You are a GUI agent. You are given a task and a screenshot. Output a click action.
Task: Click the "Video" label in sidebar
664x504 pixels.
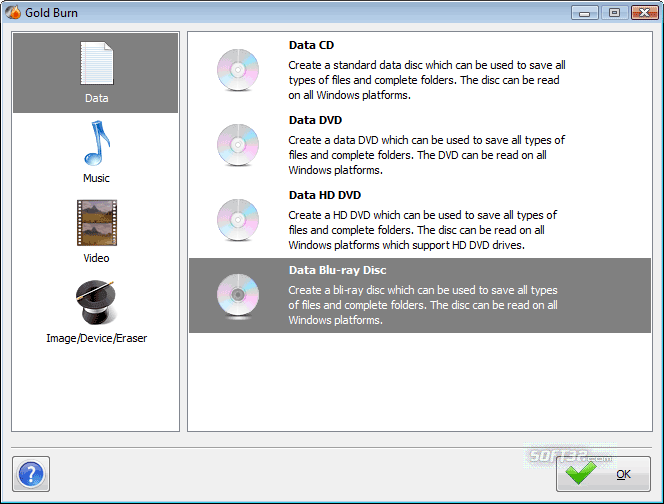point(96,258)
